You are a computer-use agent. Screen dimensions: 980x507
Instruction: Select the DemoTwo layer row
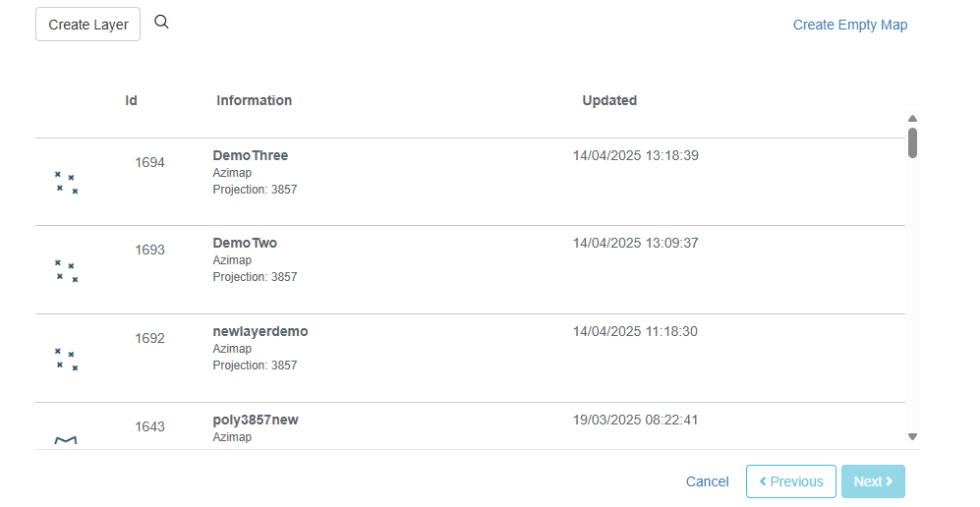pos(470,270)
